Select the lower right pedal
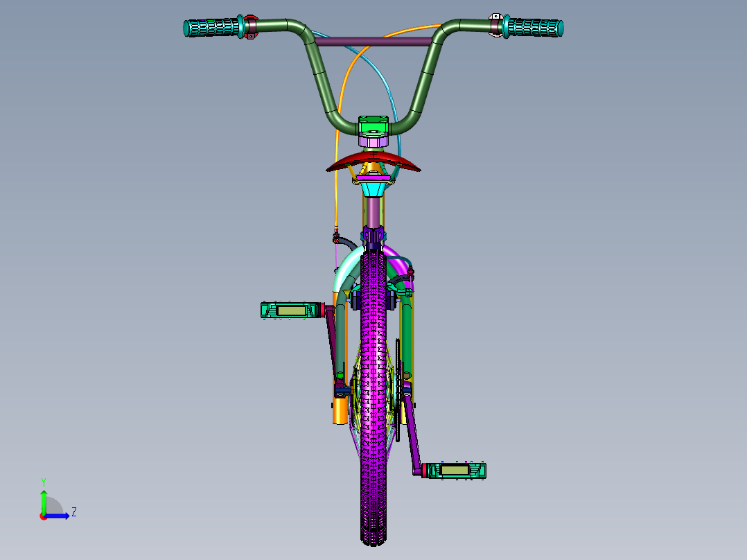747x560 pixels. pyautogui.click(x=454, y=471)
